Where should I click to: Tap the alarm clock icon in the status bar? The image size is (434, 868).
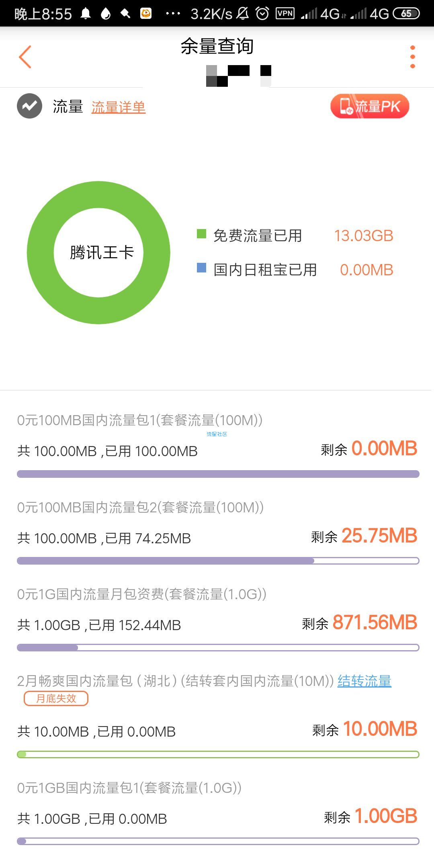(262, 14)
